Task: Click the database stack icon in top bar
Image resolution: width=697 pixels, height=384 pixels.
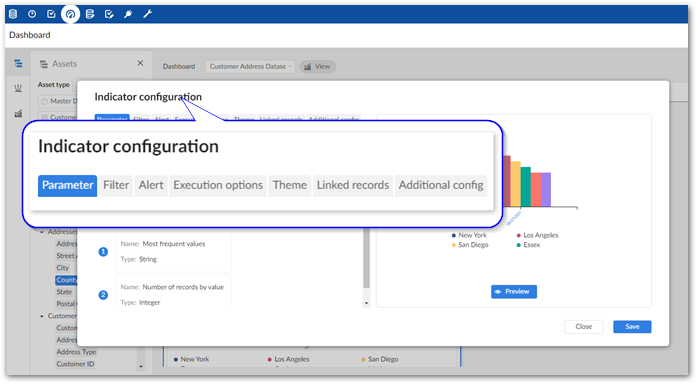Action: click(13, 14)
